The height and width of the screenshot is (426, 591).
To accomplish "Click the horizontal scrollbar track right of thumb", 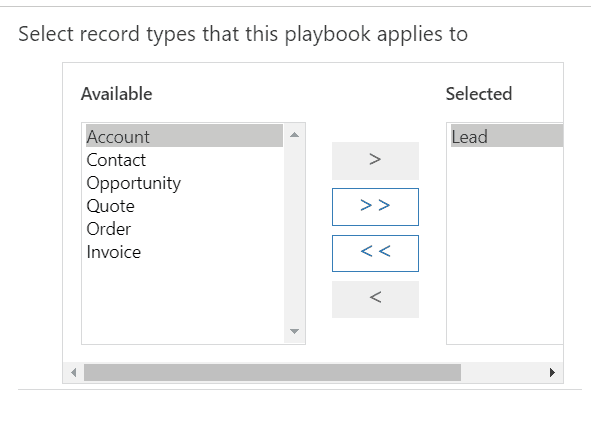I will 502,372.
